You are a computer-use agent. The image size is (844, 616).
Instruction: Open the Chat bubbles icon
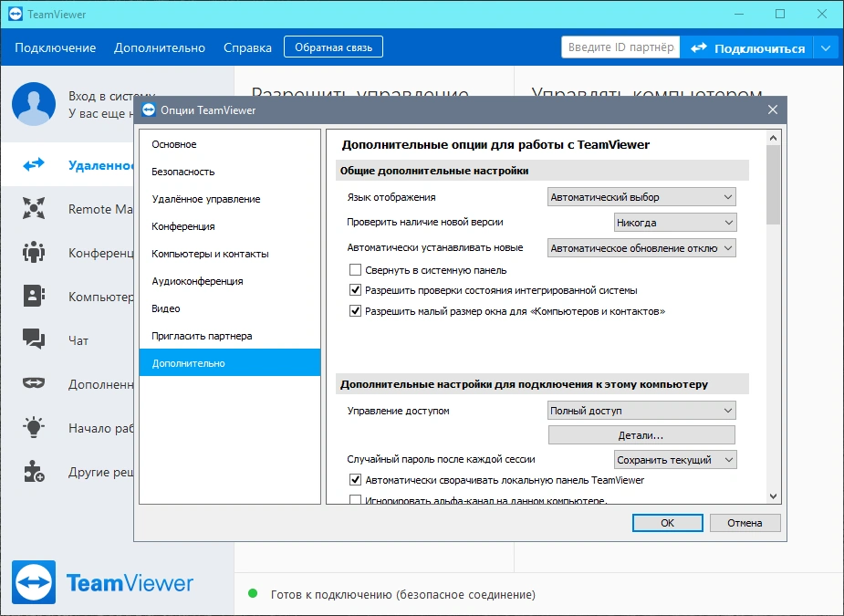click(x=34, y=339)
